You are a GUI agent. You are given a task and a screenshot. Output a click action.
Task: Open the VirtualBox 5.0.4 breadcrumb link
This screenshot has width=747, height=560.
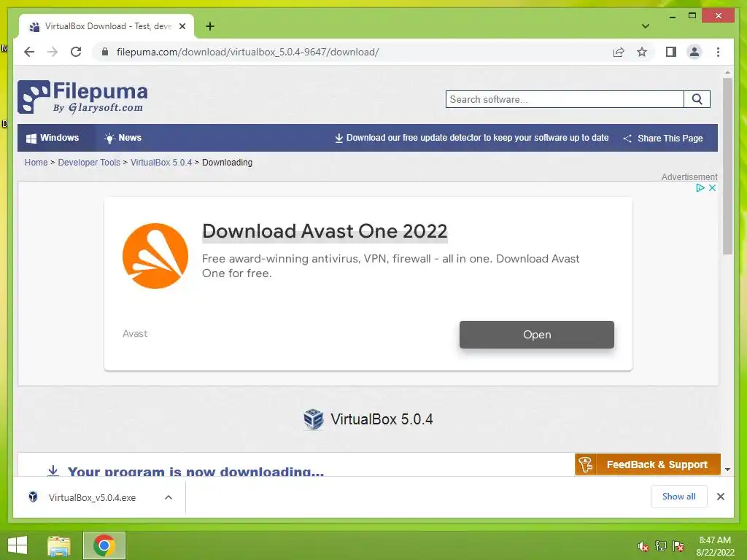click(x=161, y=163)
